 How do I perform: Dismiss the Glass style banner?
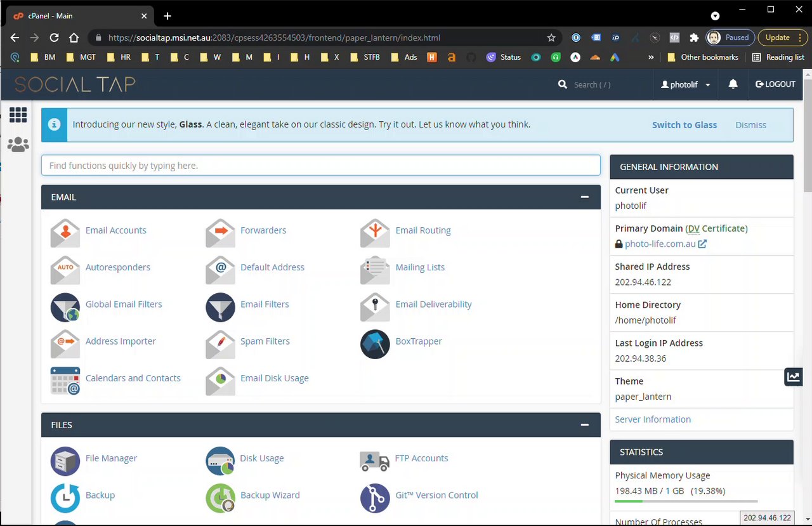coord(751,125)
